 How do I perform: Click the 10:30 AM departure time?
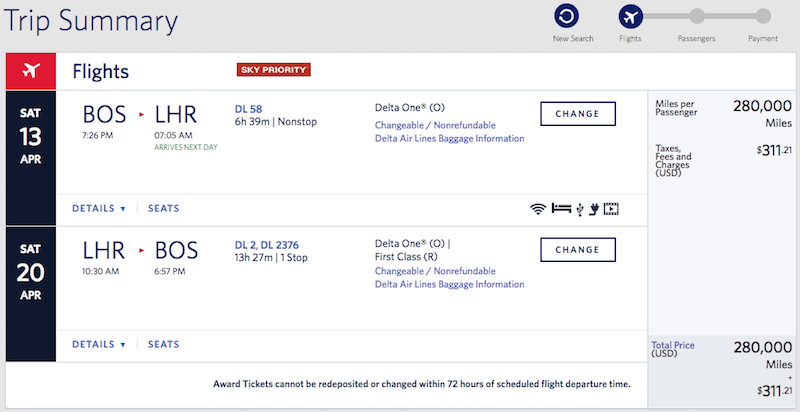pos(101,272)
